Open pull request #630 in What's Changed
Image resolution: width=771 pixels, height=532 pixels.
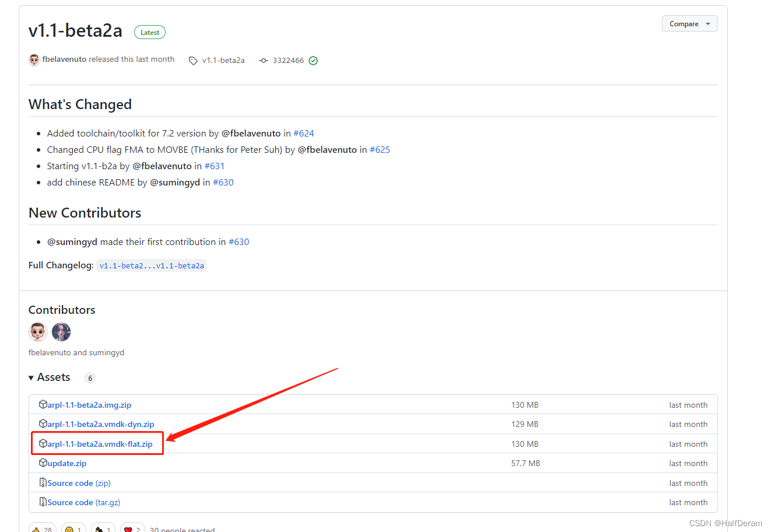coord(223,183)
